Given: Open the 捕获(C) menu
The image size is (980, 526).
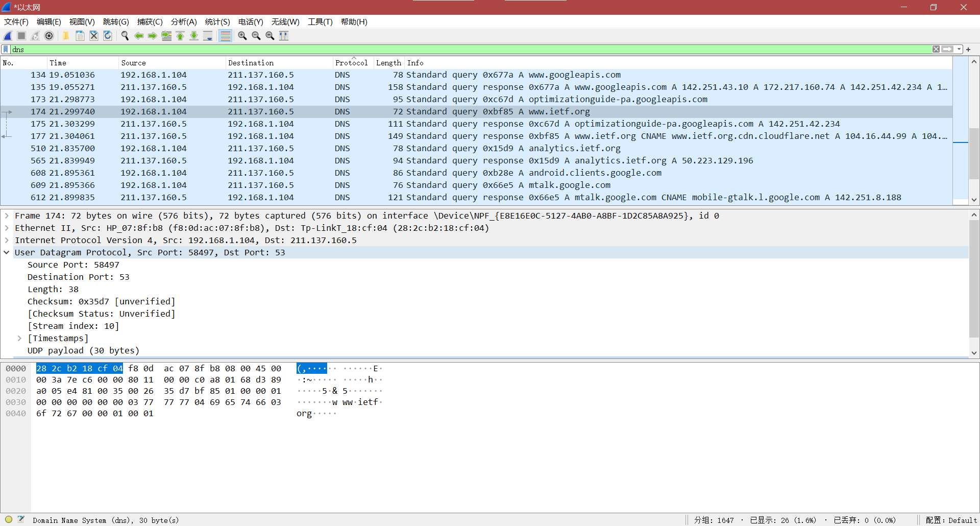Looking at the screenshot, I should [x=150, y=22].
